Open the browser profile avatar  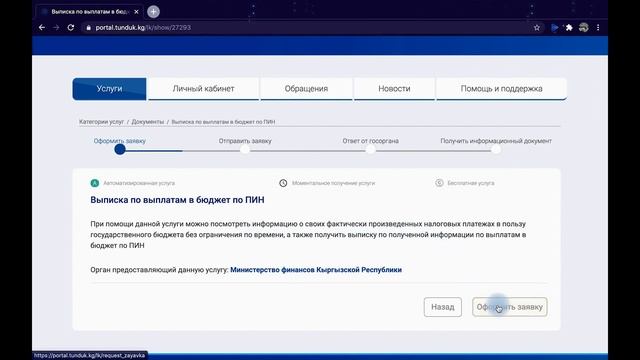tap(584, 27)
